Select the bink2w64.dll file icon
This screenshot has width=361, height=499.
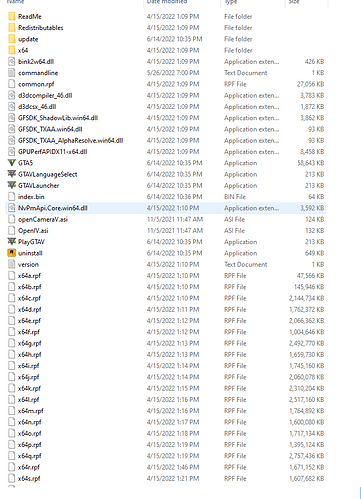pyautogui.click(x=12, y=62)
